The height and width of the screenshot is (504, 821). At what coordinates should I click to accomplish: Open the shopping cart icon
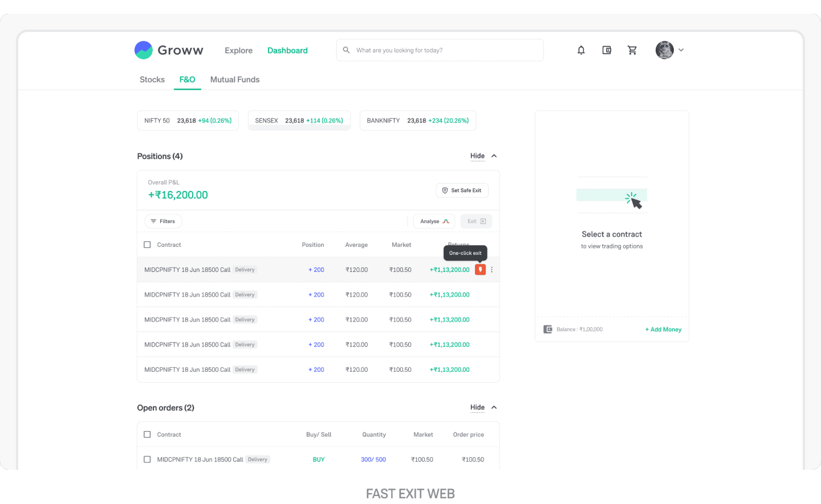click(632, 50)
